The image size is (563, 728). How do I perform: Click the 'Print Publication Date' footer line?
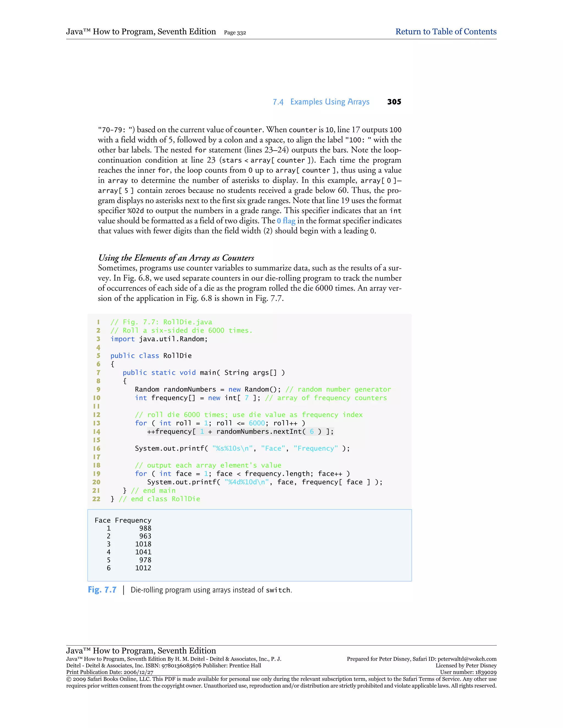[x=110, y=672]
